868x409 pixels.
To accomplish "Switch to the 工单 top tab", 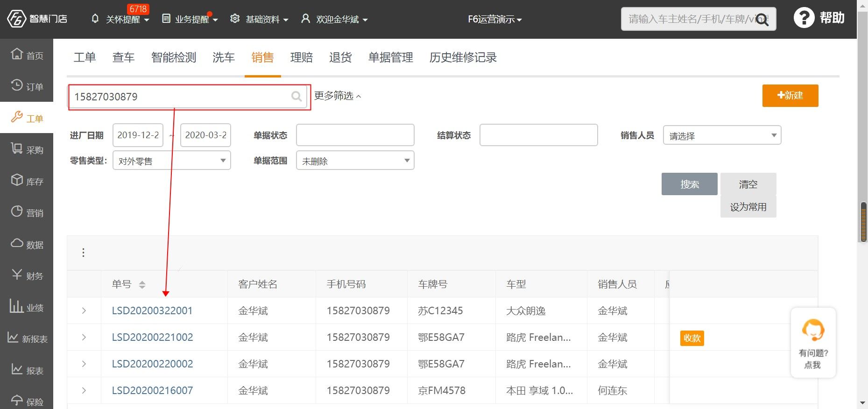I will pyautogui.click(x=85, y=57).
